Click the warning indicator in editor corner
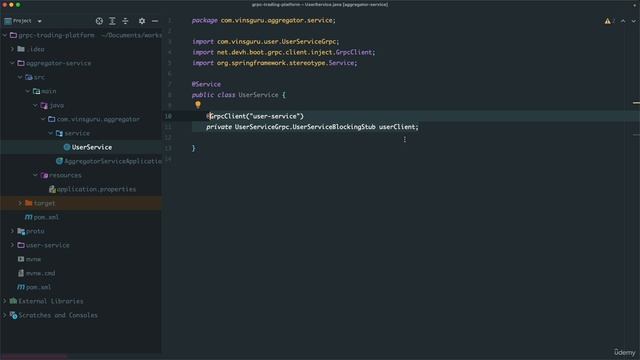 coord(608,21)
